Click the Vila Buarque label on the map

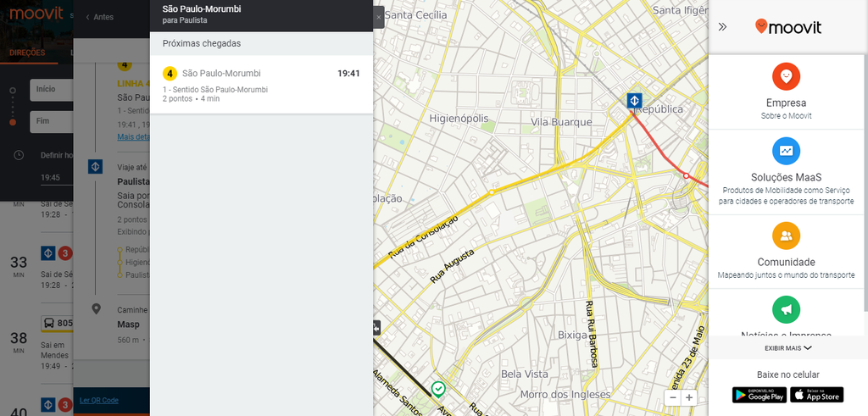coord(561,122)
